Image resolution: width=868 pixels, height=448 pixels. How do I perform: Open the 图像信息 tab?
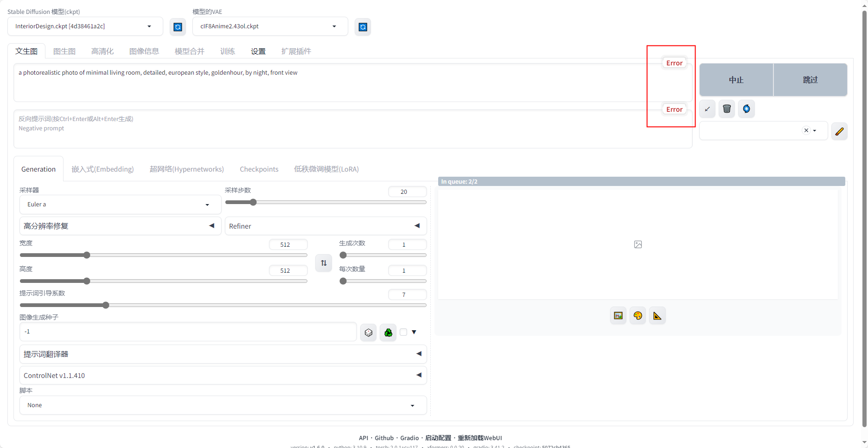point(144,51)
